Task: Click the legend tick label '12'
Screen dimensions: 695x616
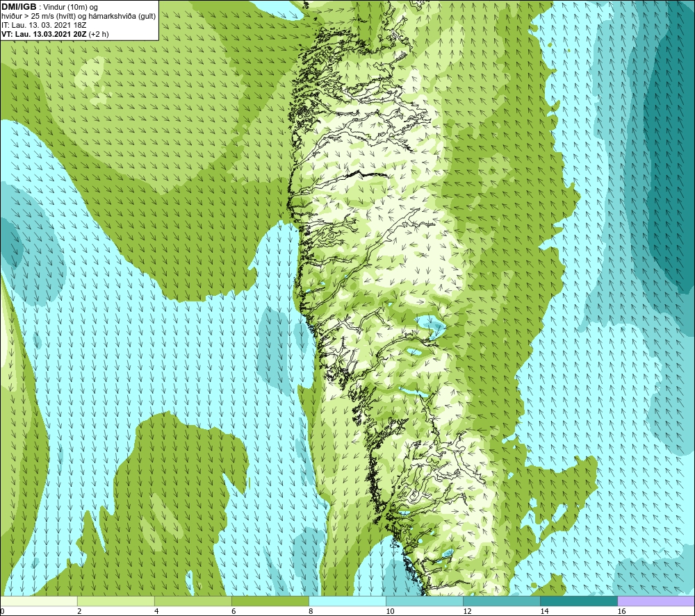Action: (467, 611)
